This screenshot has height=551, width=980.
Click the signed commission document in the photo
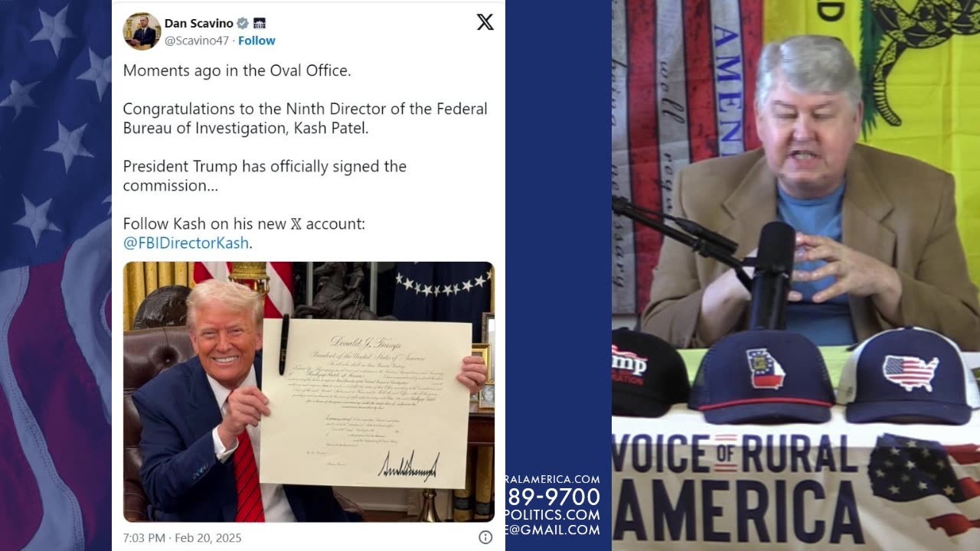tap(365, 403)
